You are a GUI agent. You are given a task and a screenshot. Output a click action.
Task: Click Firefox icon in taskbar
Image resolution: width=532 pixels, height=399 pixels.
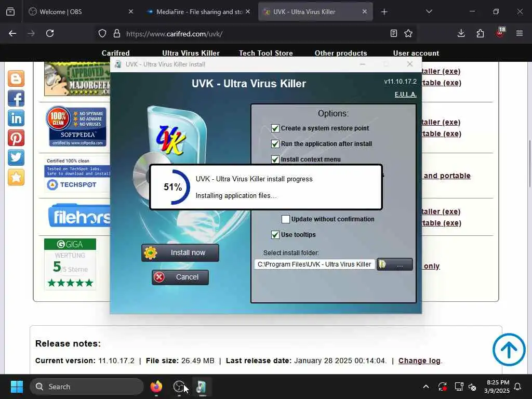coord(156,387)
